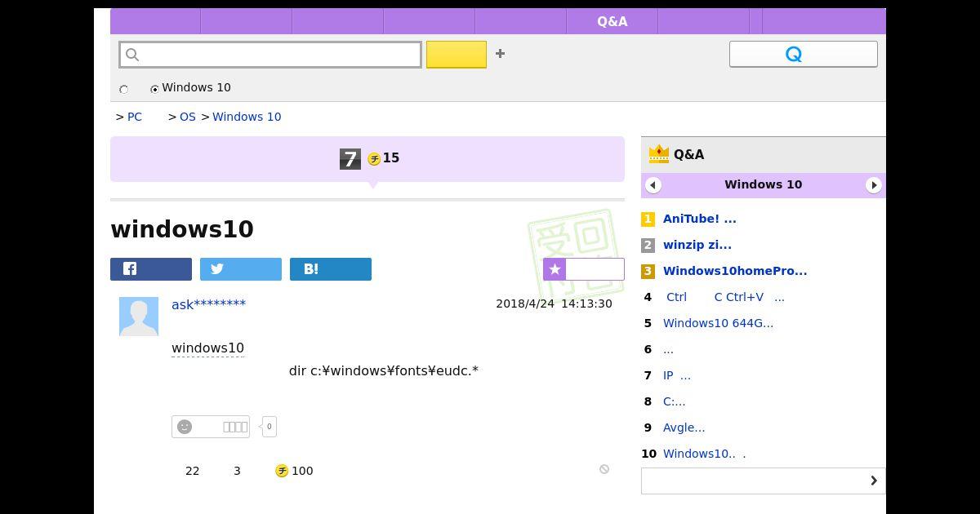Image resolution: width=980 pixels, height=514 pixels.
Task: Bookmark with the Hatena B! button
Action: [331, 269]
